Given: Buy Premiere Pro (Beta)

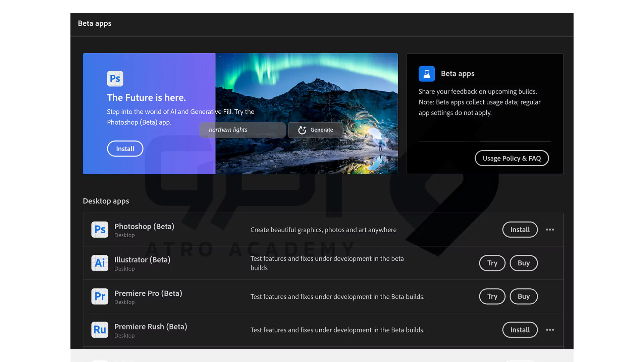Looking at the screenshot, I should click(x=524, y=296).
